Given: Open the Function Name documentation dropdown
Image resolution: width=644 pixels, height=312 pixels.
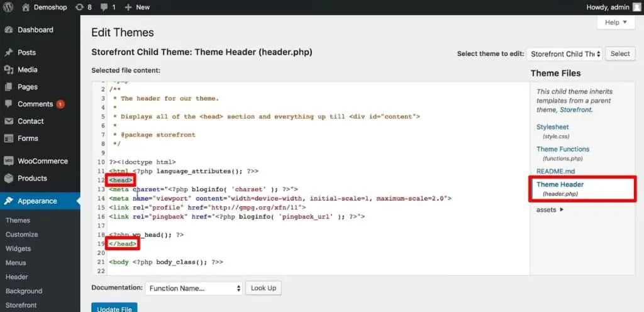Looking at the screenshot, I should tap(194, 288).
